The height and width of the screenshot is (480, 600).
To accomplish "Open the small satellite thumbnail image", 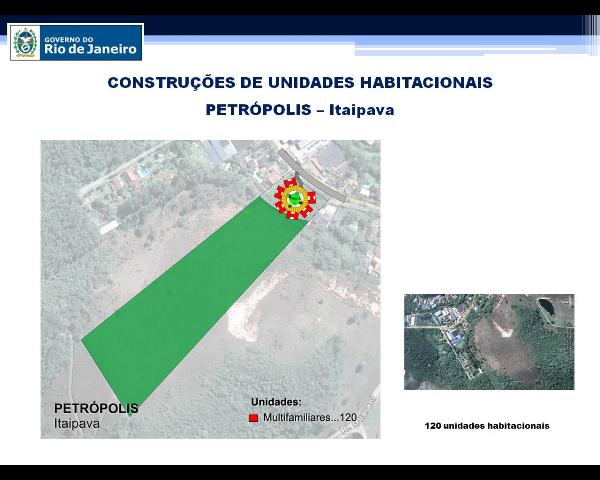I will (x=489, y=341).
